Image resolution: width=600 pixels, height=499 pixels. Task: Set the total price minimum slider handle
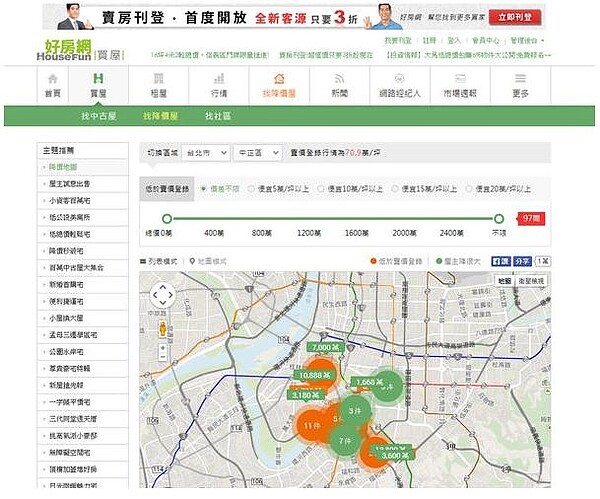167,219
